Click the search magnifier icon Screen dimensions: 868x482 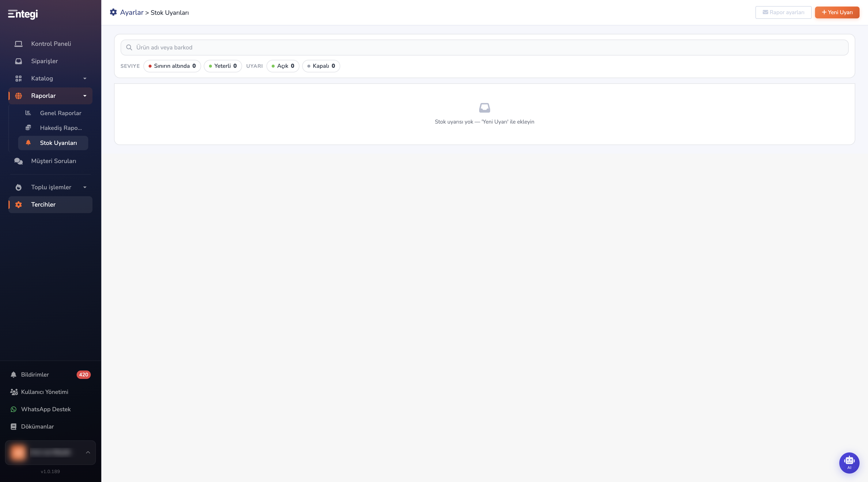[x=129, y=48]
